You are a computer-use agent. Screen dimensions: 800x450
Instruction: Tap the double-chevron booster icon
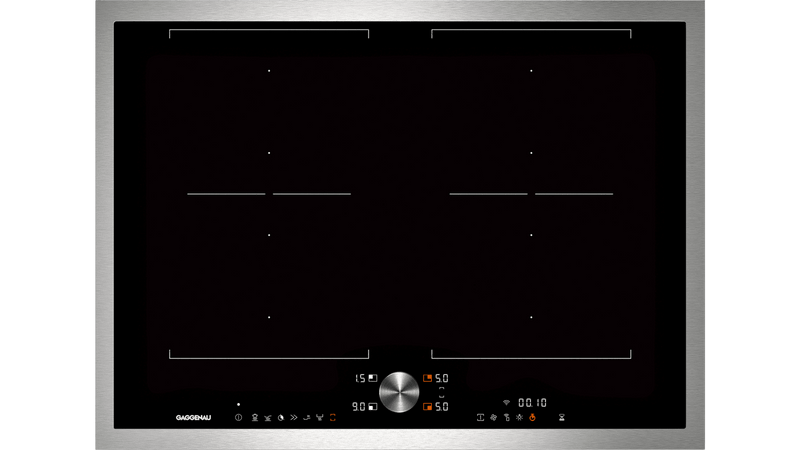pos(294,417)
